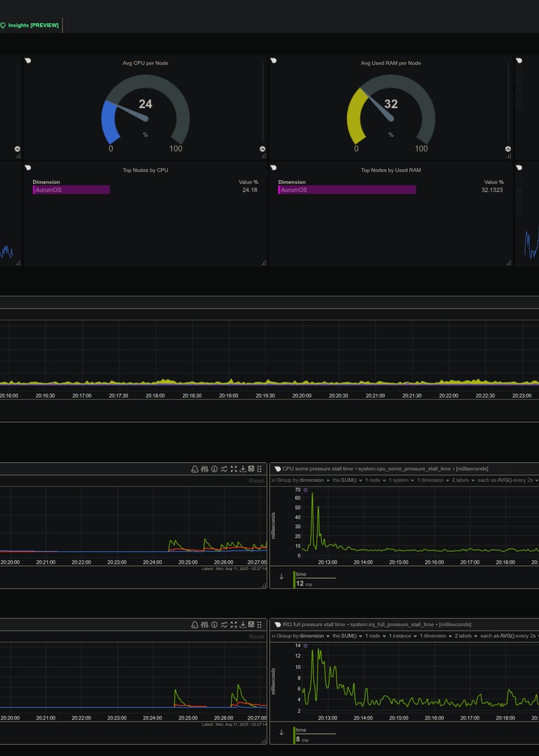Click the sort arrow beside CPU pressure legend
Image resolution: width=539 pixels, height=756 pixels.
pos(281,576)
